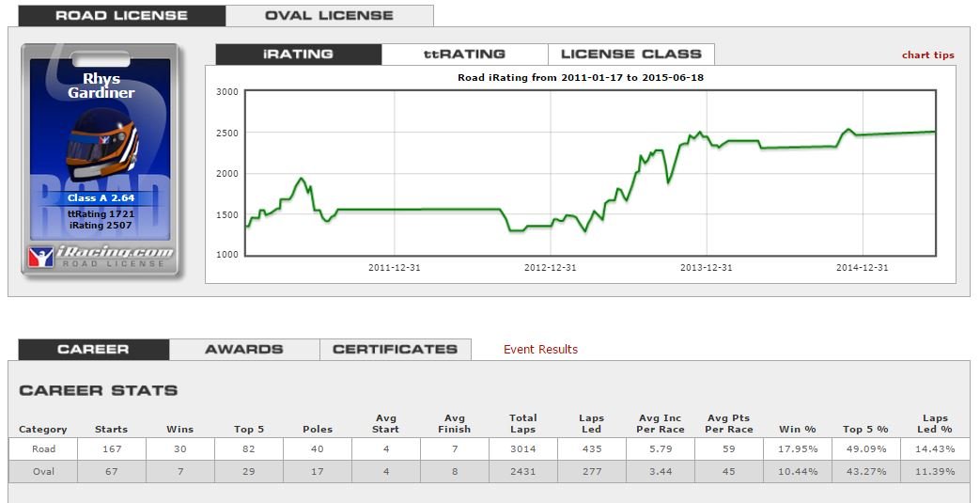Click Road total laps value 3014
Screen dimensions: 980x503
523,449
